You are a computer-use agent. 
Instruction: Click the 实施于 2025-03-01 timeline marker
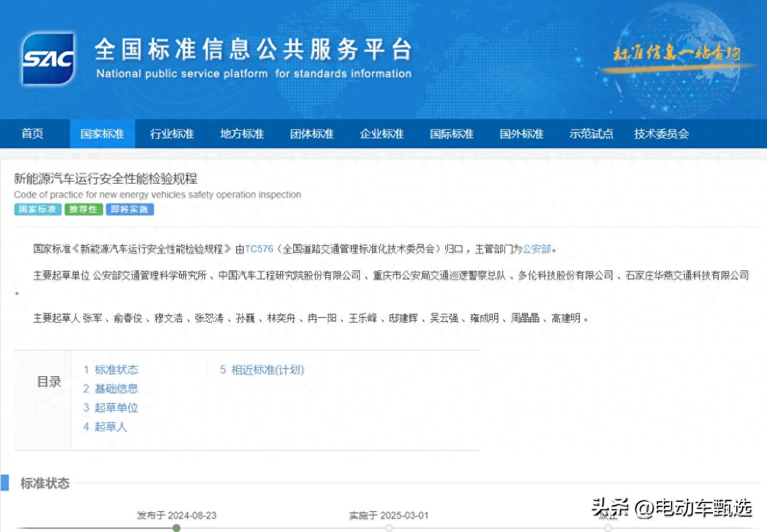point(389,528)
